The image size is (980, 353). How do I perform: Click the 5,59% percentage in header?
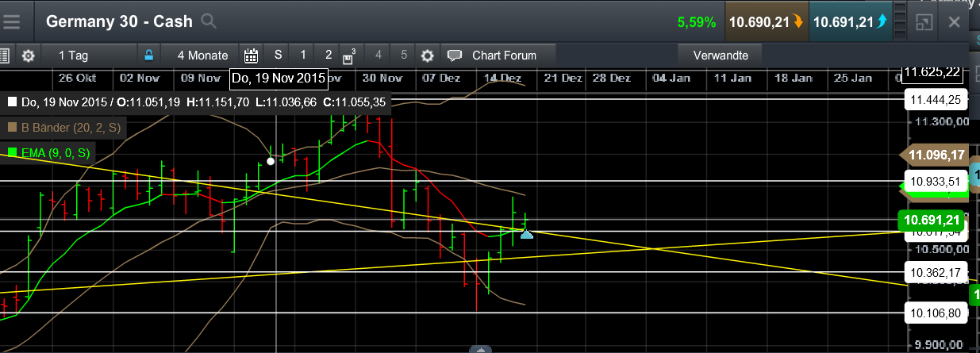click(x=697, y=22)
